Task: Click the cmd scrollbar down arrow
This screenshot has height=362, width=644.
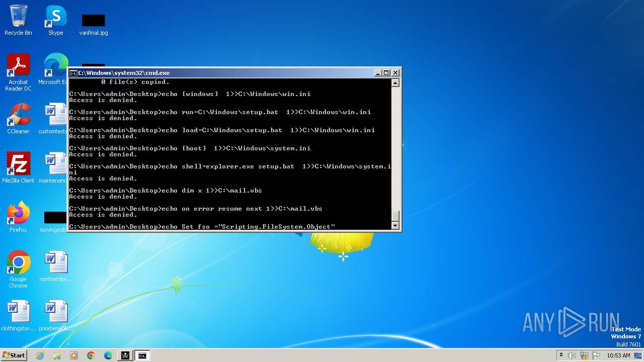Action: point(395,226)
